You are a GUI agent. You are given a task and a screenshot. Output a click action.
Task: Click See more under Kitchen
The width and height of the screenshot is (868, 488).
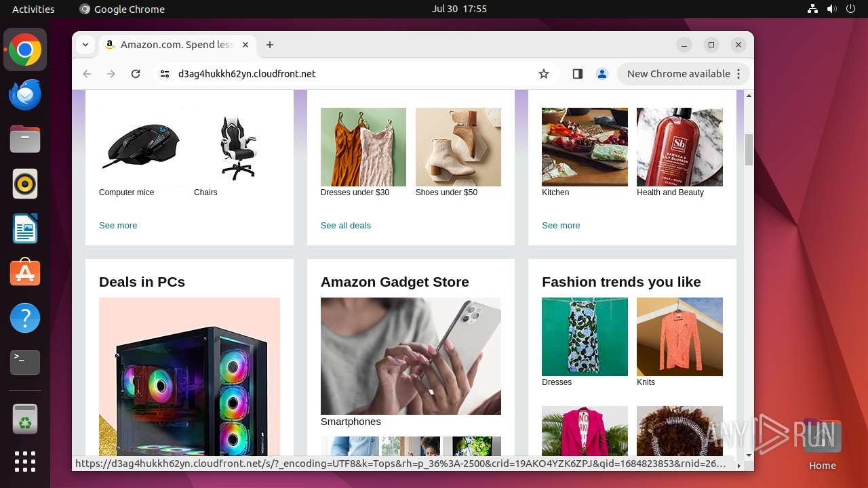point(561,226)
